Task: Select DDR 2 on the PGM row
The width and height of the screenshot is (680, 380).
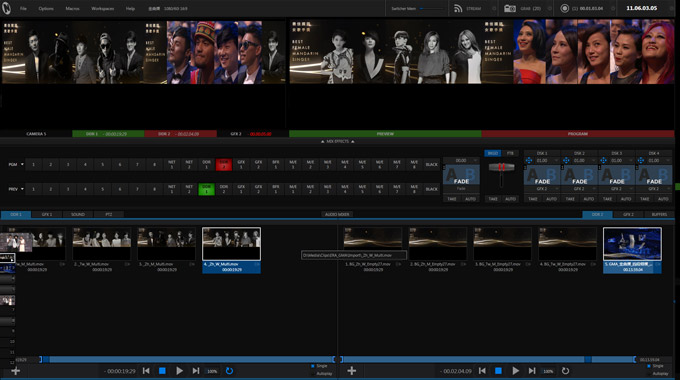Action: [x=224, y=164]
